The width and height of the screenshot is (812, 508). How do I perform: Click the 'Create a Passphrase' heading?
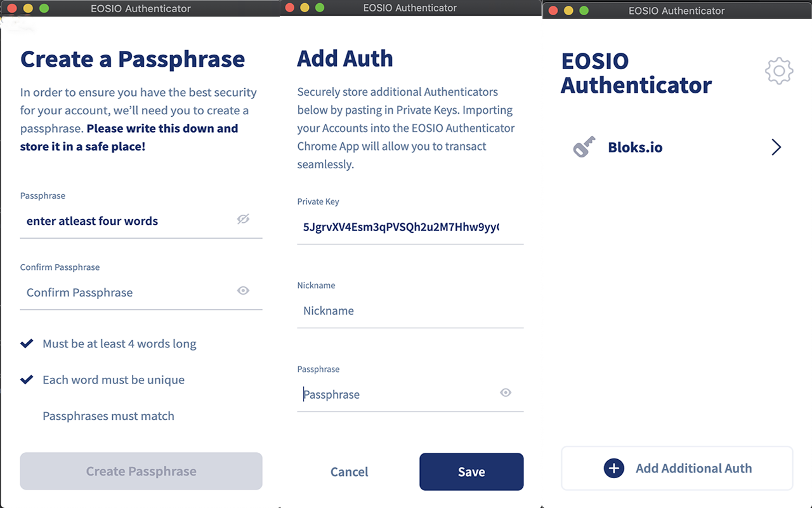133,59
